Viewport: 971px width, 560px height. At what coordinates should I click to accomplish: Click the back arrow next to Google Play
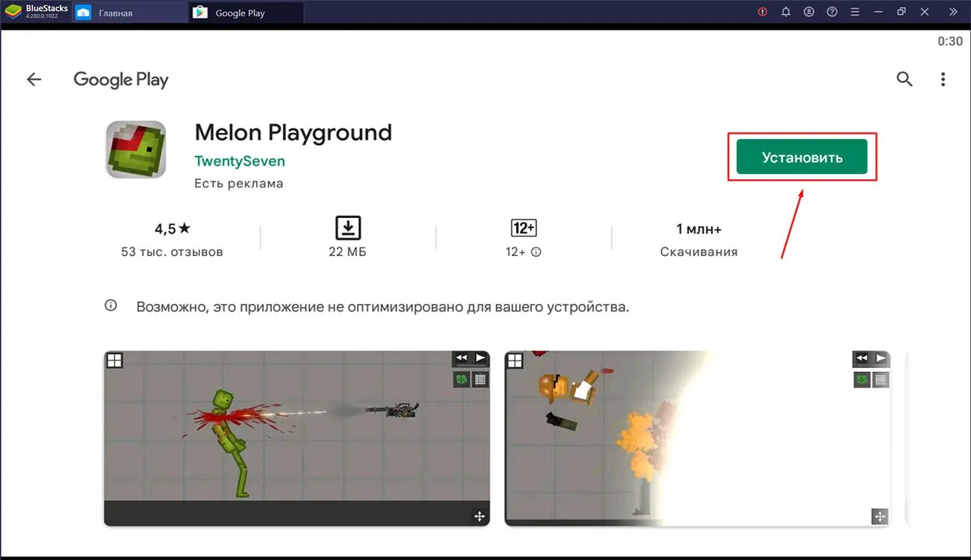[x=34, y=78]
